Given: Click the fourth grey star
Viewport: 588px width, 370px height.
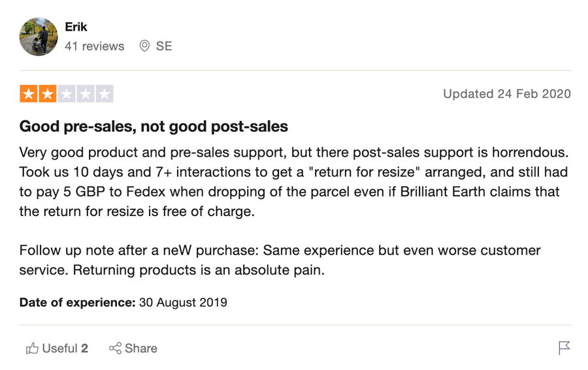Looking at the screenshot, I should 86,93.
